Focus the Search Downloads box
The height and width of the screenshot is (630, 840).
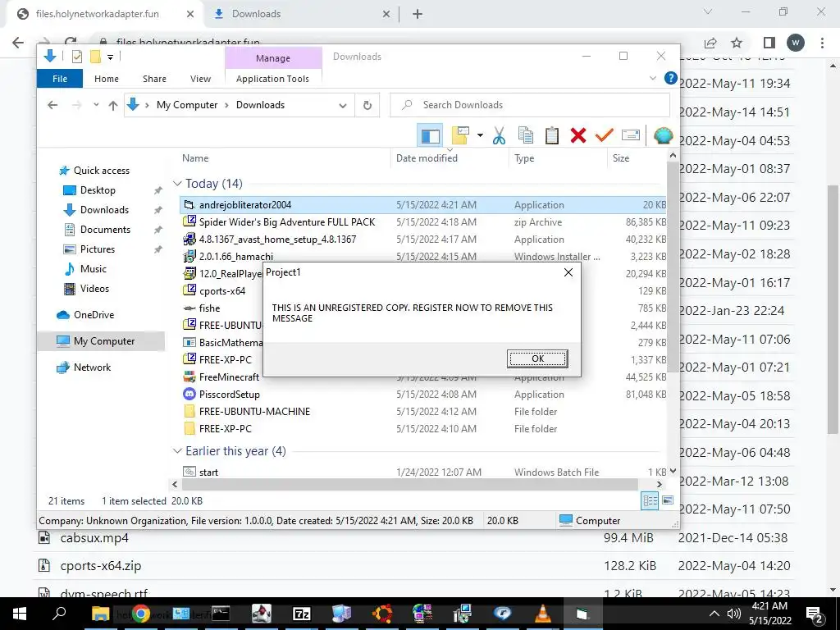pyautogui.click(x=530, y=105)
